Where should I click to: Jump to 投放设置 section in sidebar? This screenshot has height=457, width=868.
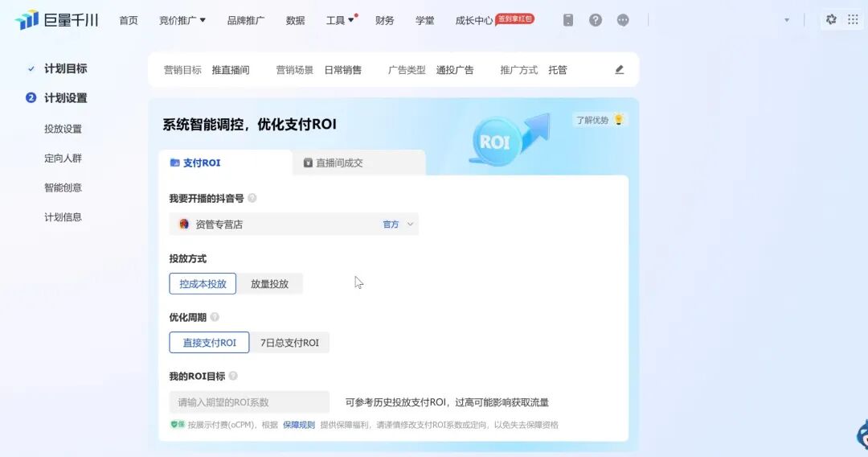tap(63, 129)
